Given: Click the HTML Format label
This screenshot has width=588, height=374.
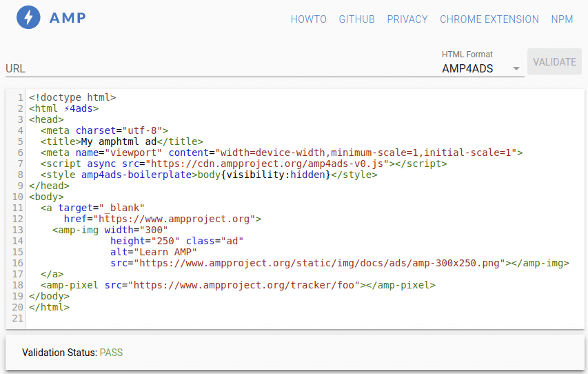Looking at the screenshot, I should [x=467, y=55].
